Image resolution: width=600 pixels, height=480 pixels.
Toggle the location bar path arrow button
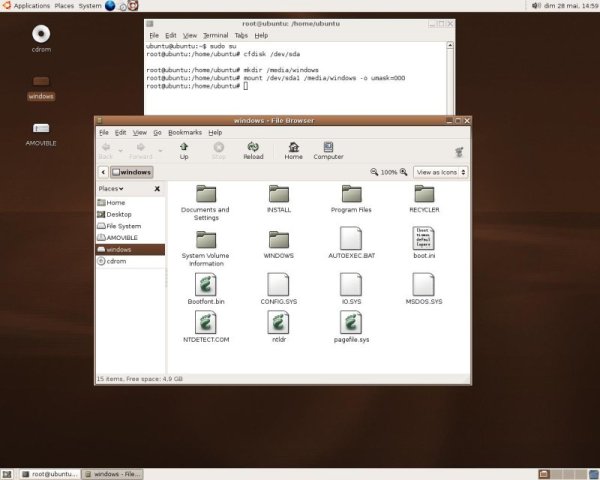(x=103, y=172)
